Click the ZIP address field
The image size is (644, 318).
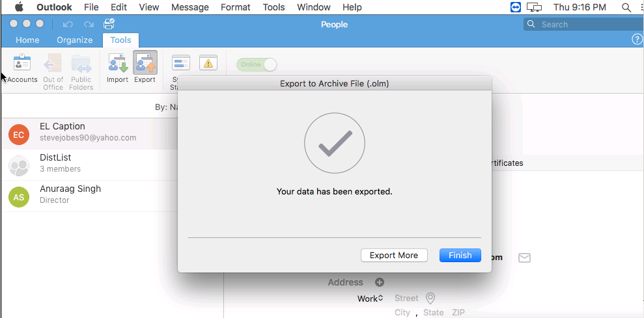tap(458, 312)
